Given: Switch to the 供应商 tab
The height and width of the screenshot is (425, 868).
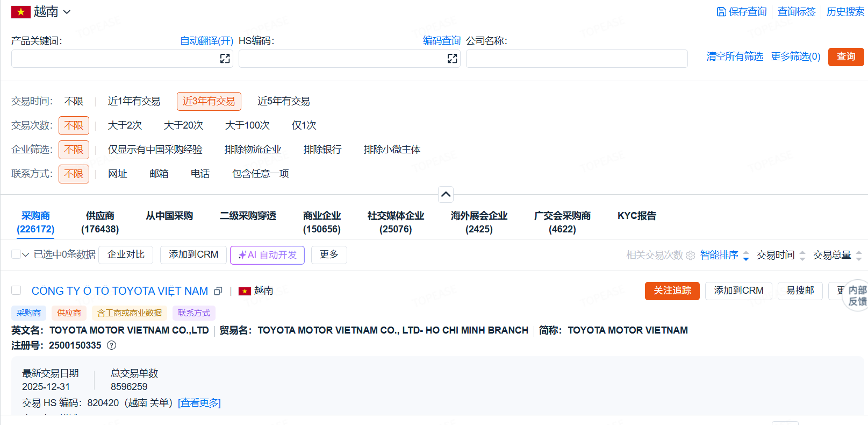Looking at the screenshot, I should coord(100,222).
